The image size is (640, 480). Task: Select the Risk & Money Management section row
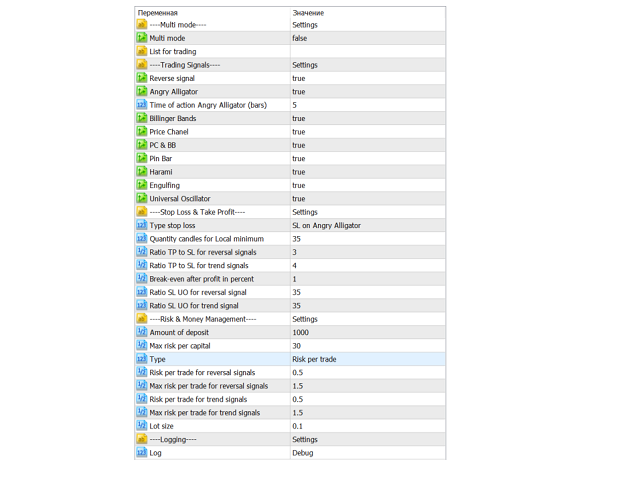[x=202, y=319]
